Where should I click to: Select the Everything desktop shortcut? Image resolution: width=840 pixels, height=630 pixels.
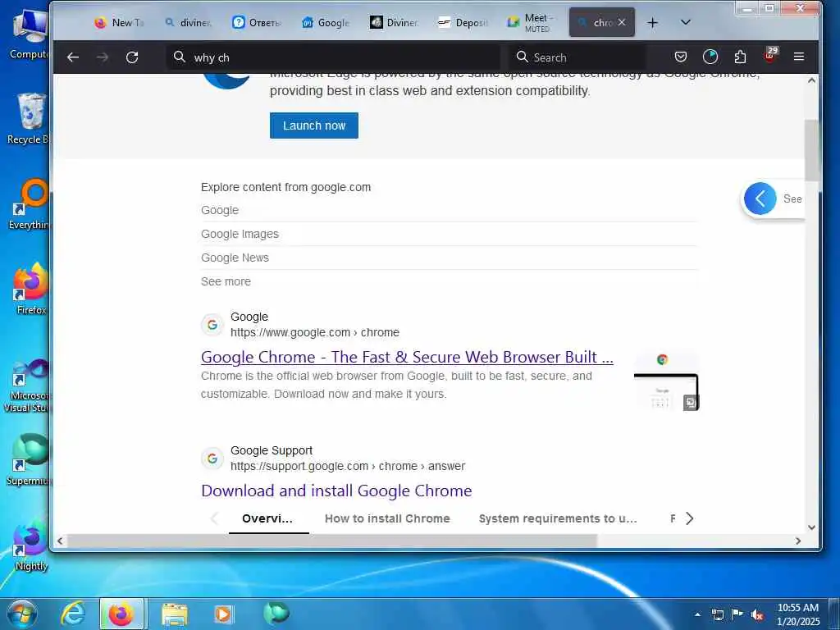[x=30, y=204]
